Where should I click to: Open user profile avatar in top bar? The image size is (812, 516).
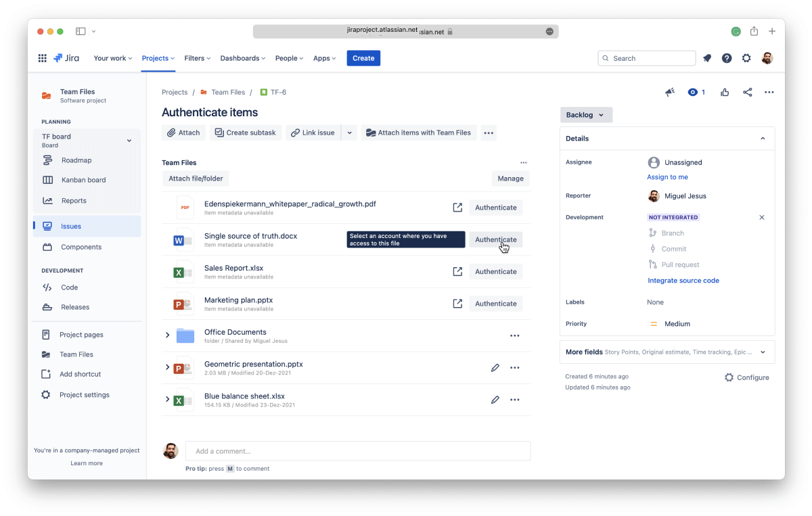pyautogui.click(x=767, y=58)
